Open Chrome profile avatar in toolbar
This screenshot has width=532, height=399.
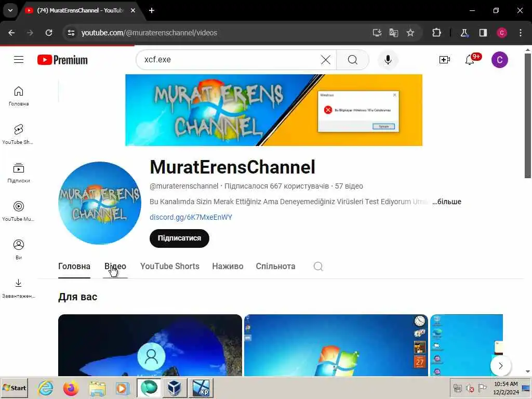502,33
